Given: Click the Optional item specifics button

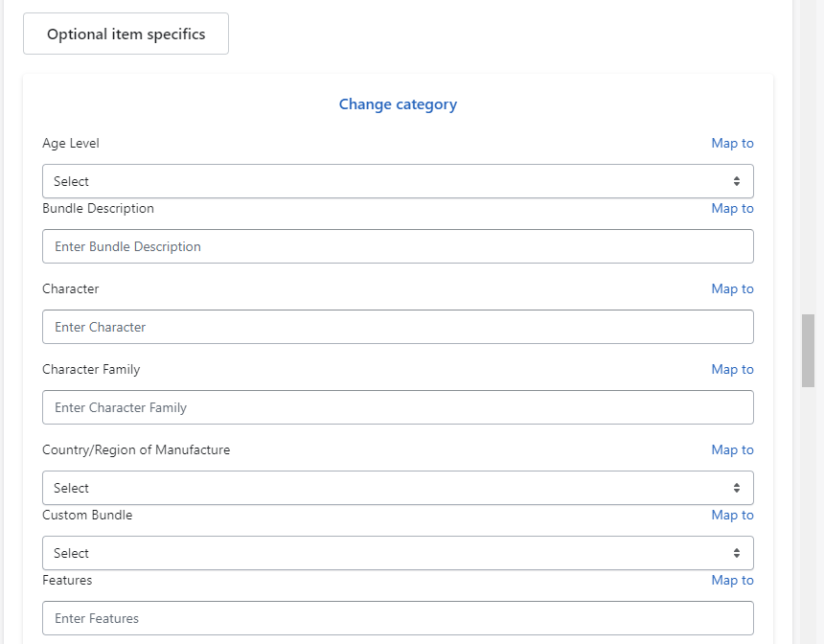Looking at the screenshot, I should tap(126, 34).
